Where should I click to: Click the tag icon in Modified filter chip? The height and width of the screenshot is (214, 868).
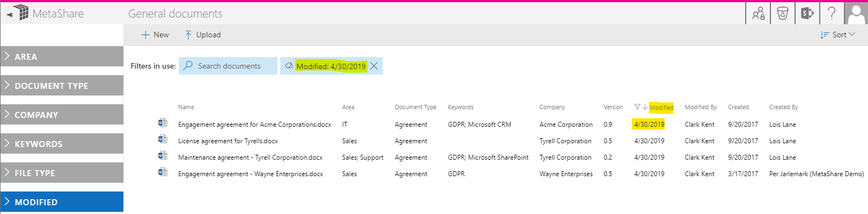click(289, 65)
